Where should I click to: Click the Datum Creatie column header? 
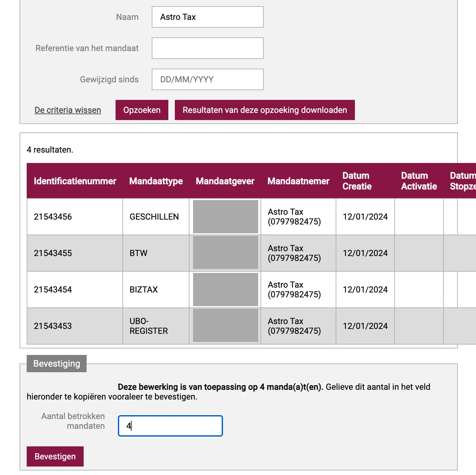pyautogui.click(x=357, y=181)
